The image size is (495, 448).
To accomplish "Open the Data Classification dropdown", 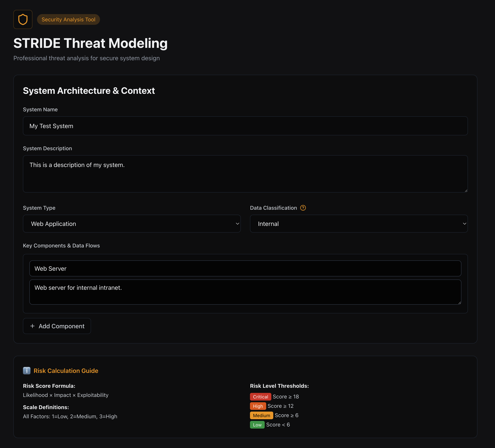I will coord(359,224).
